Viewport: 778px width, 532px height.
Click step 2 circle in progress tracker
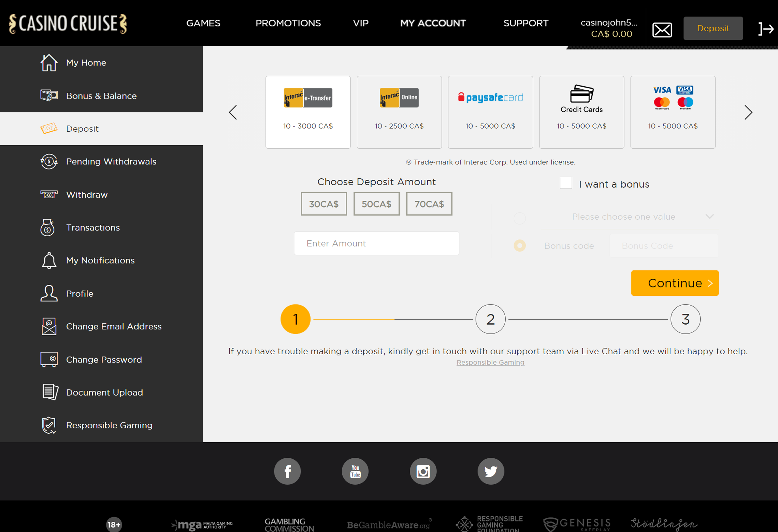490,319
